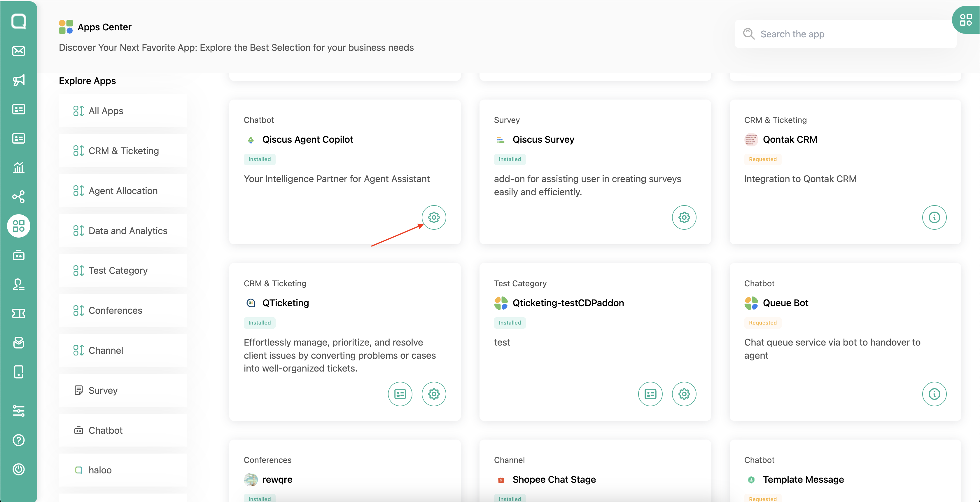The width and height of the screenshot is (980, 502).
Task: Open the Qiscus Agent Copilot app title
Action: pos(307,140)
